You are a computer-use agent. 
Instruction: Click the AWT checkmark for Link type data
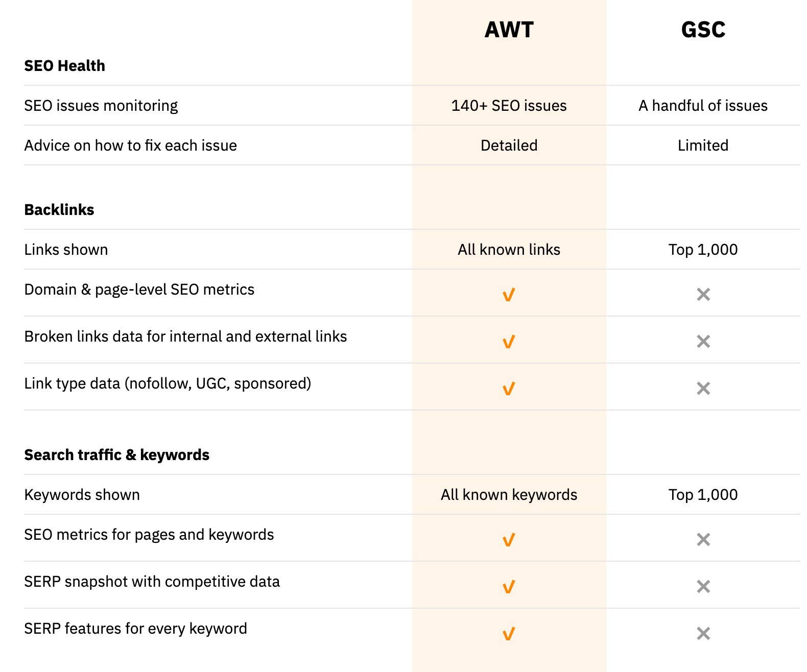[509, 389]
